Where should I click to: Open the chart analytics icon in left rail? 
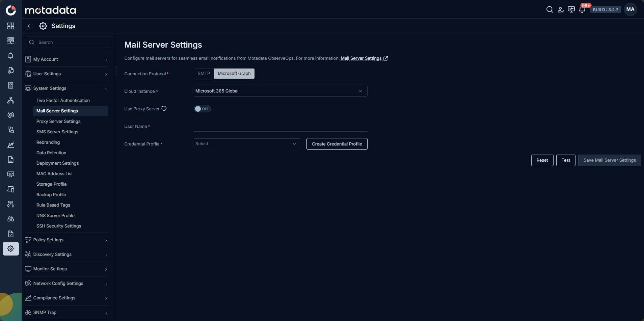pos(11,144)
